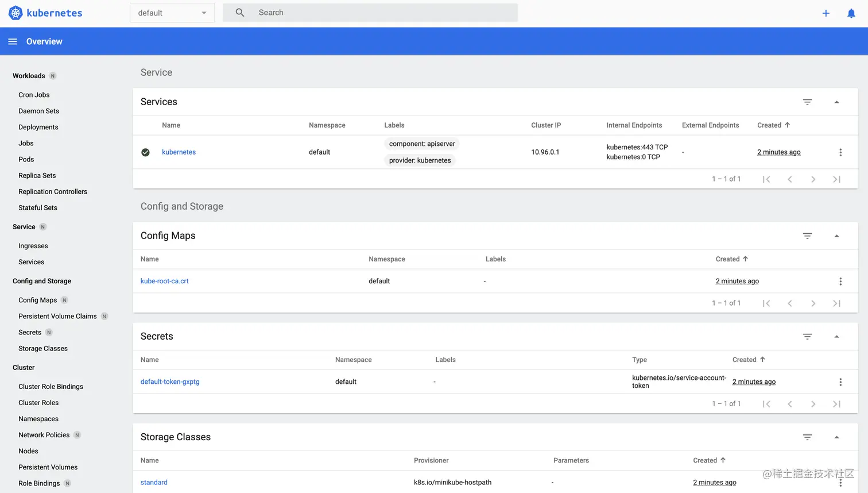
Task: Click the plus create resource icon
Action: click(x=826, y=13)
